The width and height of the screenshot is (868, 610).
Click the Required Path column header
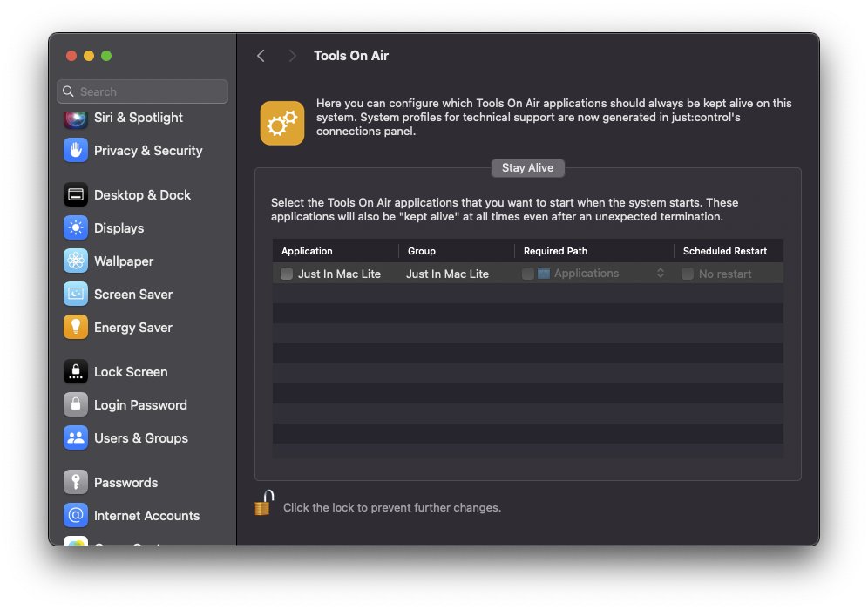point(594,251)
